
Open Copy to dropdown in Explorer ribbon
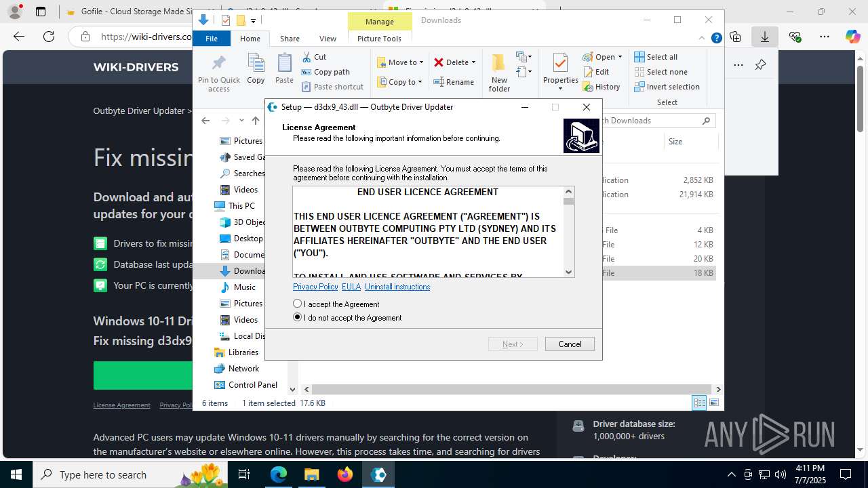pos(400,82)
